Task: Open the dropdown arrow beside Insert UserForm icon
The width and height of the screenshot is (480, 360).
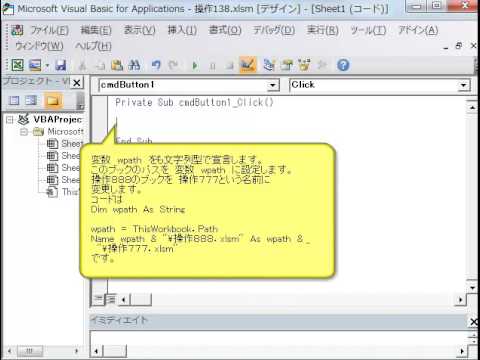Action: (x=47, y=65)
